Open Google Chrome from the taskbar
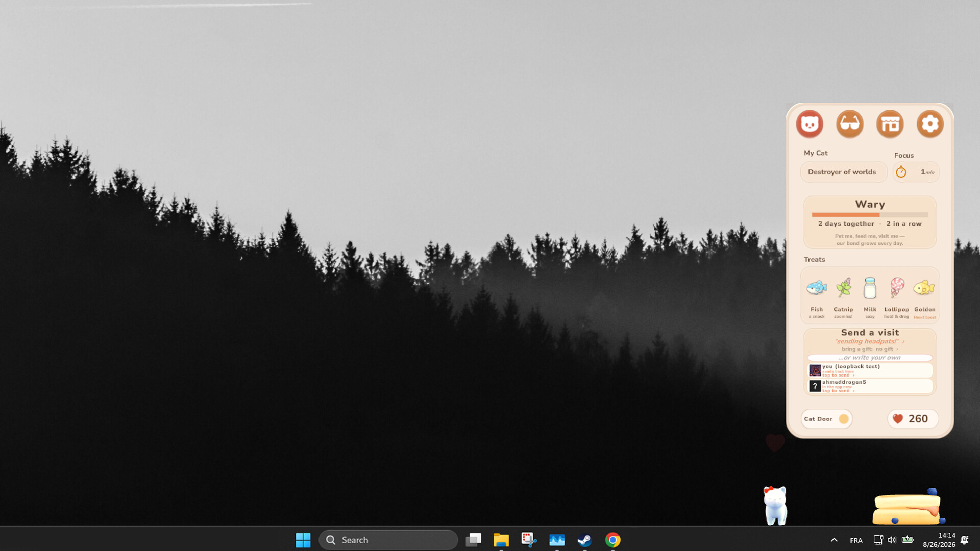This screenshot has height=551, width=980. tap(612, 540)
